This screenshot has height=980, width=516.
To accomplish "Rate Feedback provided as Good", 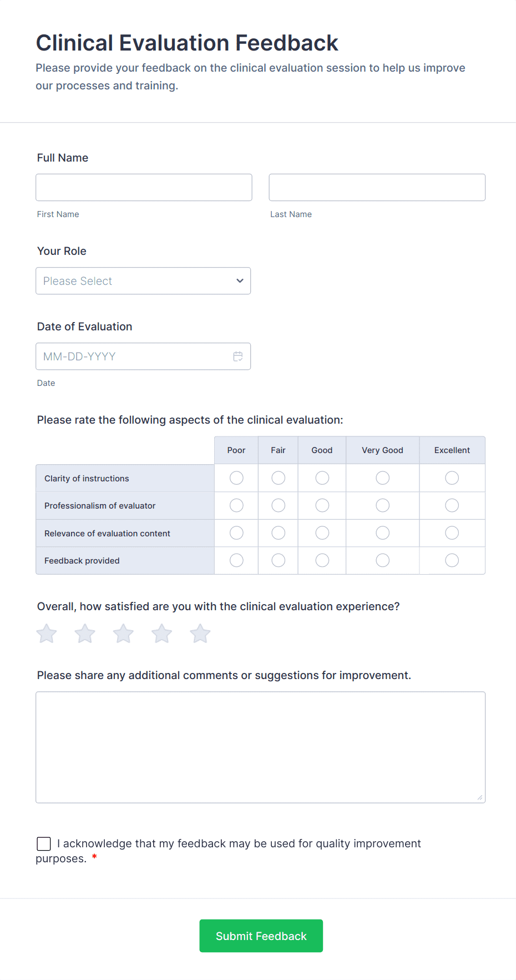I will pyautogui.click(x=322, y=560).
